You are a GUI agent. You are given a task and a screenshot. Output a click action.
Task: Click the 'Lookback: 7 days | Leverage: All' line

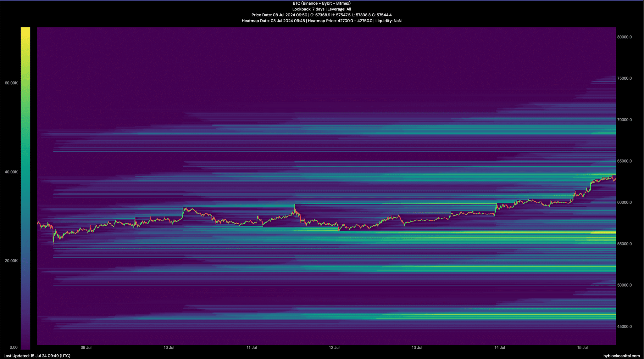coord(321,9)
